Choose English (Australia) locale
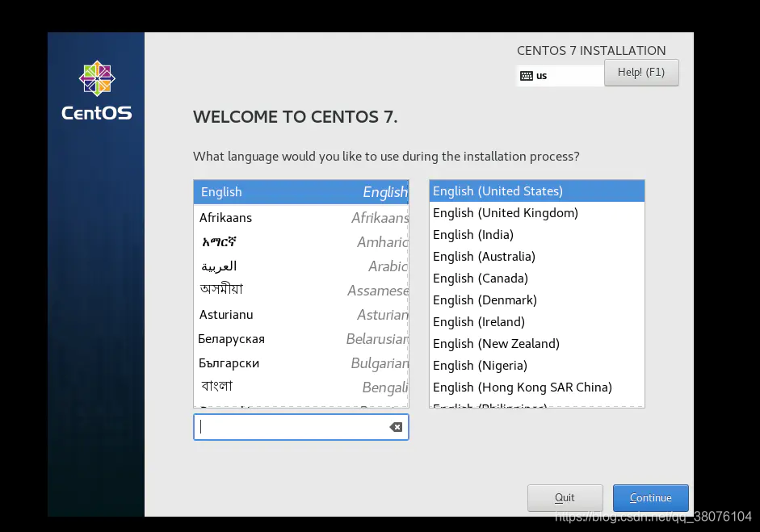This screenshot has width=760, height=532. (x=536, y=256)
